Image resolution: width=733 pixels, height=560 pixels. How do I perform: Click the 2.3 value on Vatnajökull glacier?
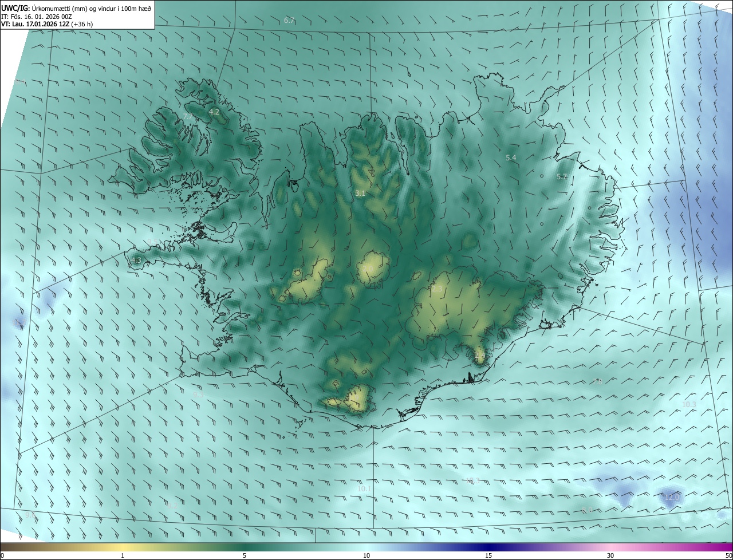[438, 289]
